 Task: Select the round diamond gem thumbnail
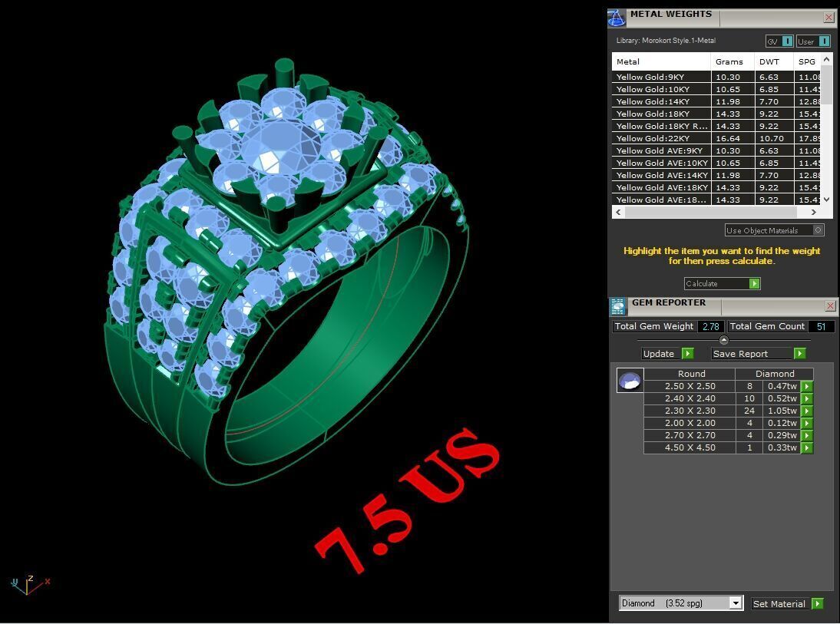[x=630, y=380]
